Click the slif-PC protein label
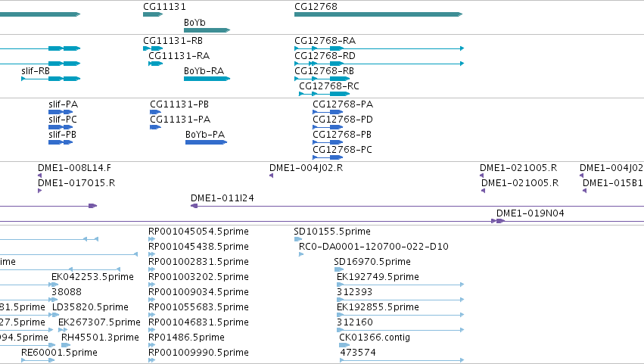The image size is (644, 364). click(63, 120)
